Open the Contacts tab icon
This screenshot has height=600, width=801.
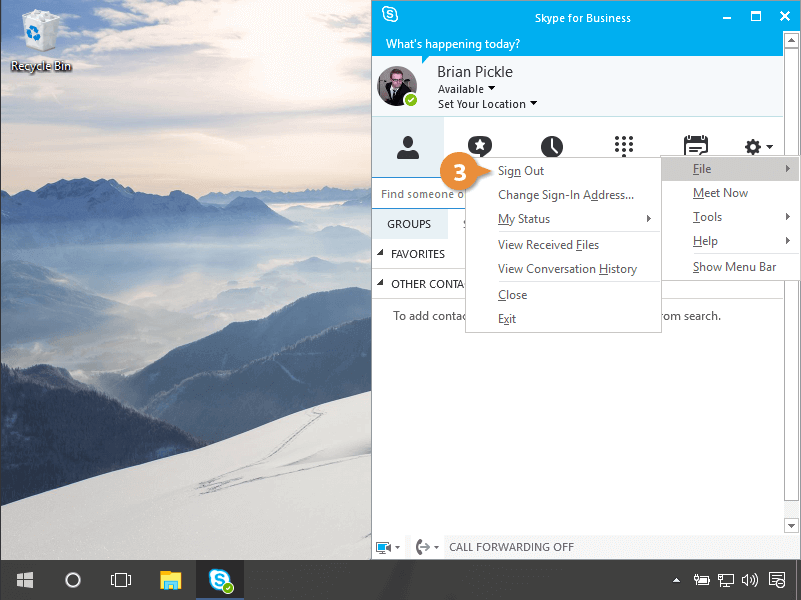coord(407,147)
